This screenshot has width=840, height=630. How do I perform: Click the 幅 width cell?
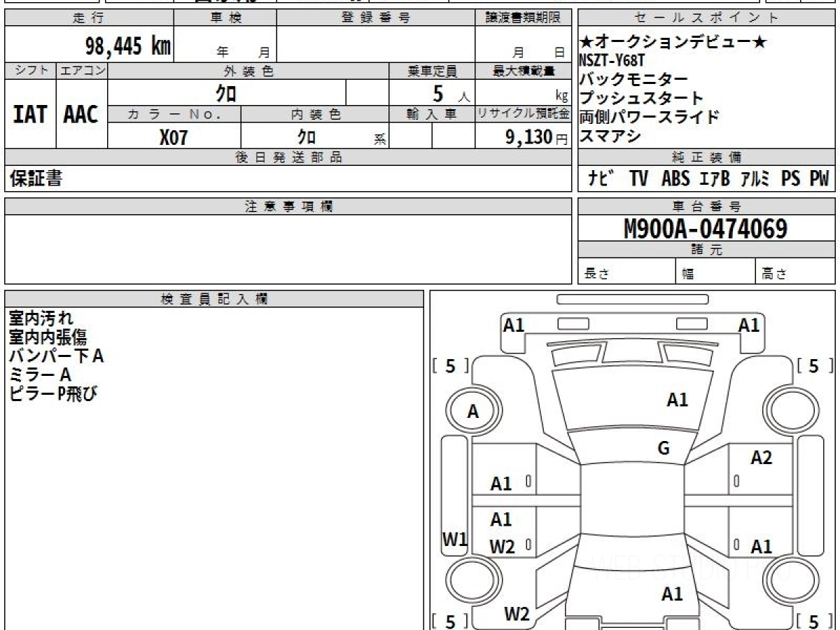coord(715,272)
